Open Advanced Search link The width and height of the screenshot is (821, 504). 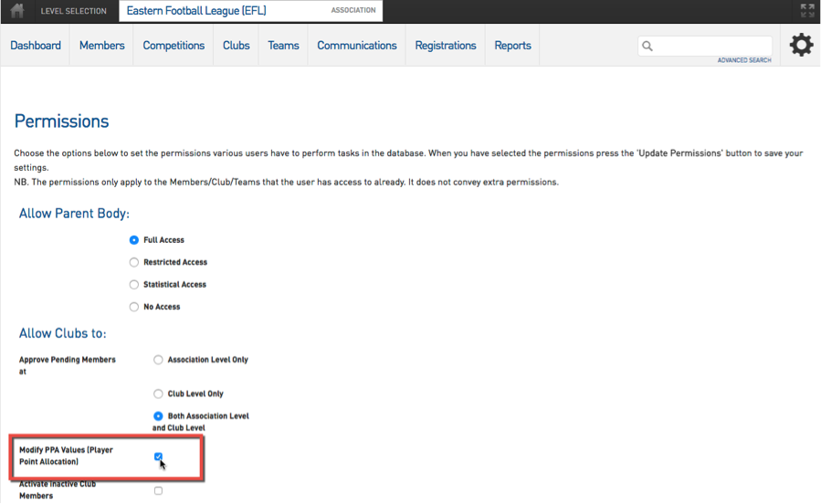(744, 60)
